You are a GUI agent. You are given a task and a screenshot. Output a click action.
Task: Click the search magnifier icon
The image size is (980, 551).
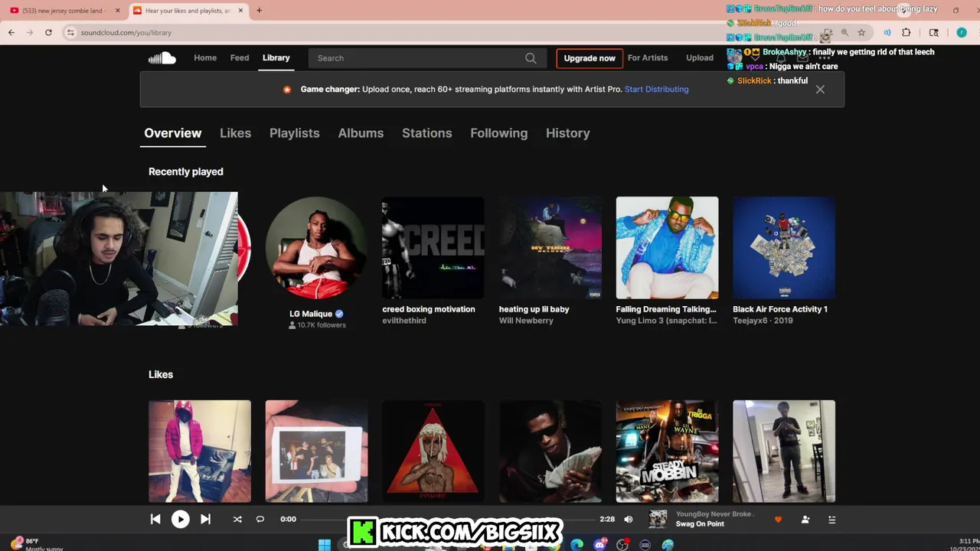pyautogui.click(x=531, y=58)
